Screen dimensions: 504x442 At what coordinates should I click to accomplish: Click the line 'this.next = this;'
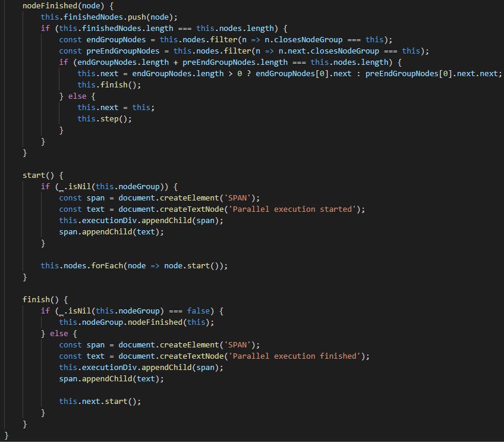point(116,108)
